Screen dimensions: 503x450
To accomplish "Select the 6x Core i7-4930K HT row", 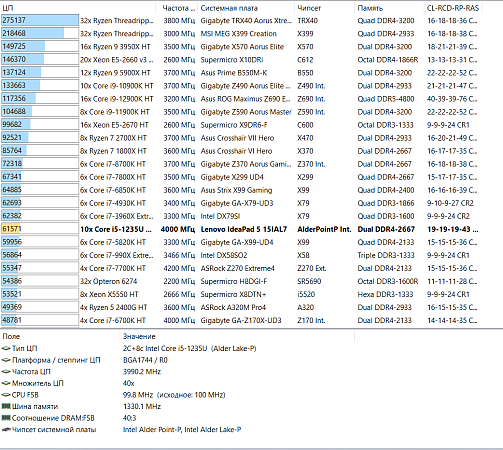I will pyautogui.click(x=241, y=203).
